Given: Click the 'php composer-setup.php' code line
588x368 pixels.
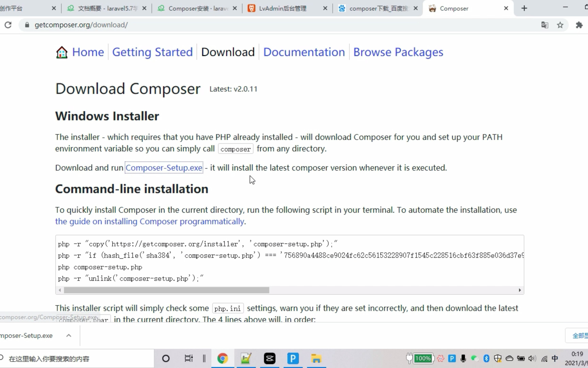Looking at the screenshot, I should (x=100, y=267).
